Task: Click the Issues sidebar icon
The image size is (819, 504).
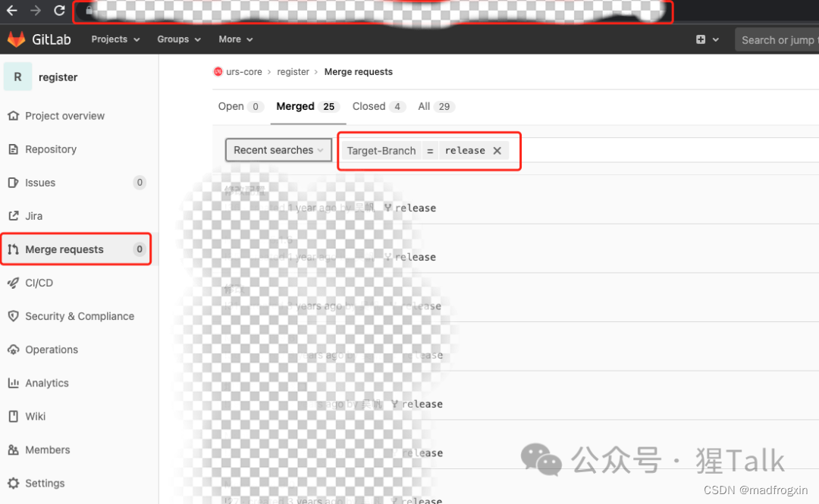Action: 14,183
